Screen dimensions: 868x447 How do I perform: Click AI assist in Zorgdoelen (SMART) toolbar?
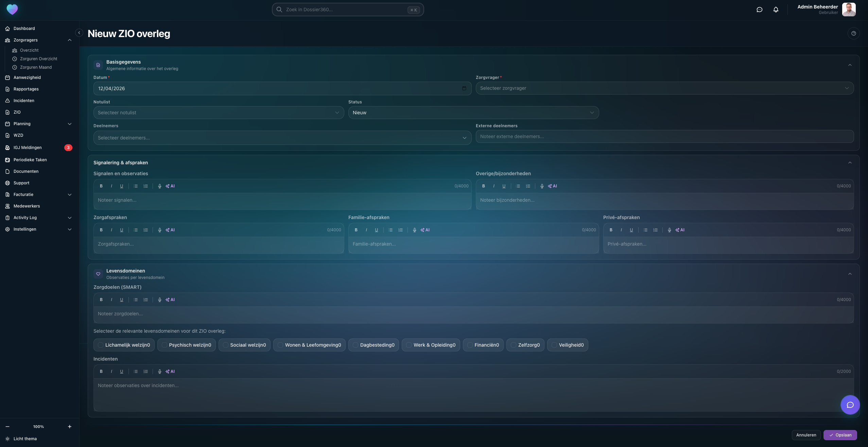pyautogui.click(x=170, y=300)
